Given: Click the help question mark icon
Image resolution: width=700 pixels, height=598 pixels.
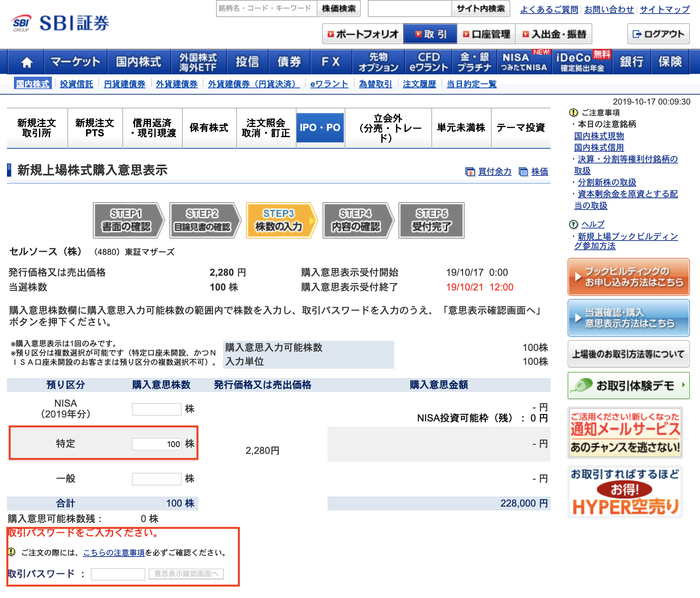Looking at the screenshot, I should [573, 224].
